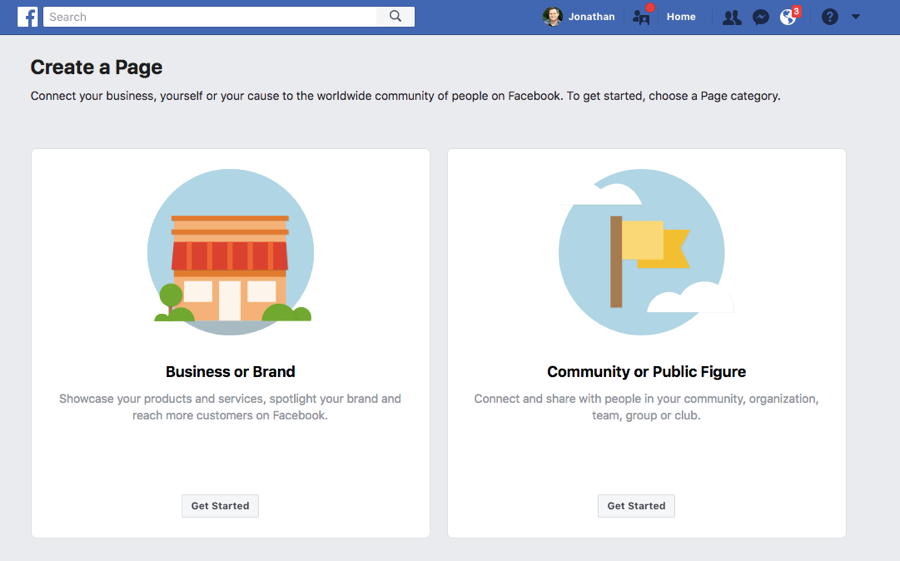The width and height of the screenshot is (900, 561).
Task: Click the Business or Brand heading
Action: click(230, 372)
